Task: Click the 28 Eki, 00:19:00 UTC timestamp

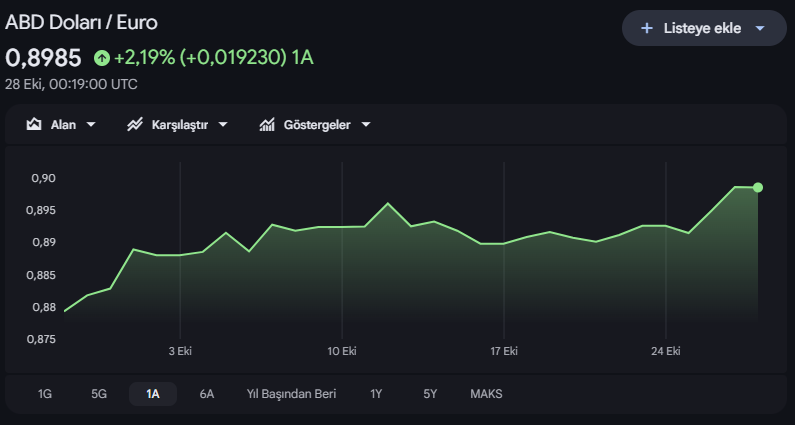Action: pos(71,84)
